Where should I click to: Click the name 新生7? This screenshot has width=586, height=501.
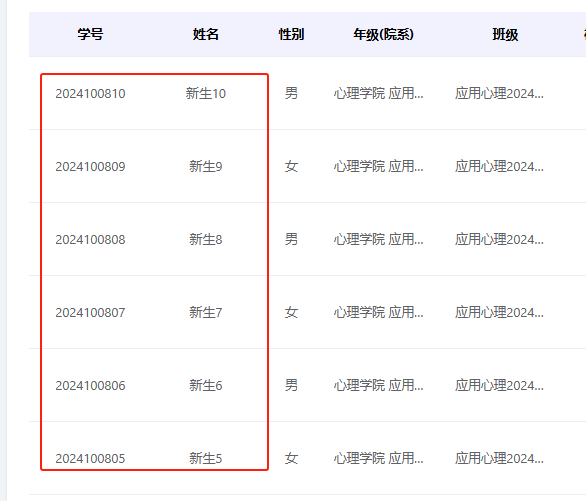coord(206,312)
